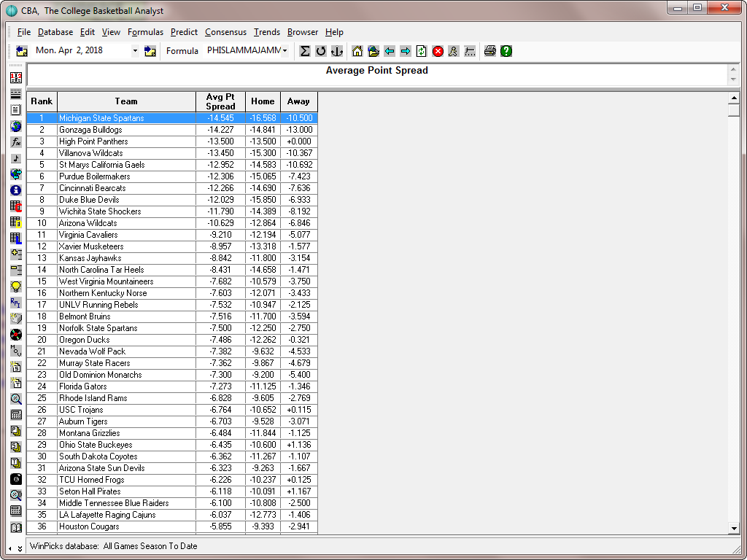The image size is (747, 560).
Task: Click the running figure toolbar icon
Action: point(454,51)
